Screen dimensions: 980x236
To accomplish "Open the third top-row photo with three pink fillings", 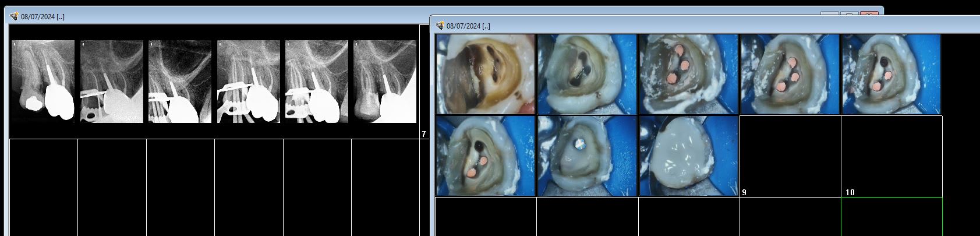I will 688,74.
